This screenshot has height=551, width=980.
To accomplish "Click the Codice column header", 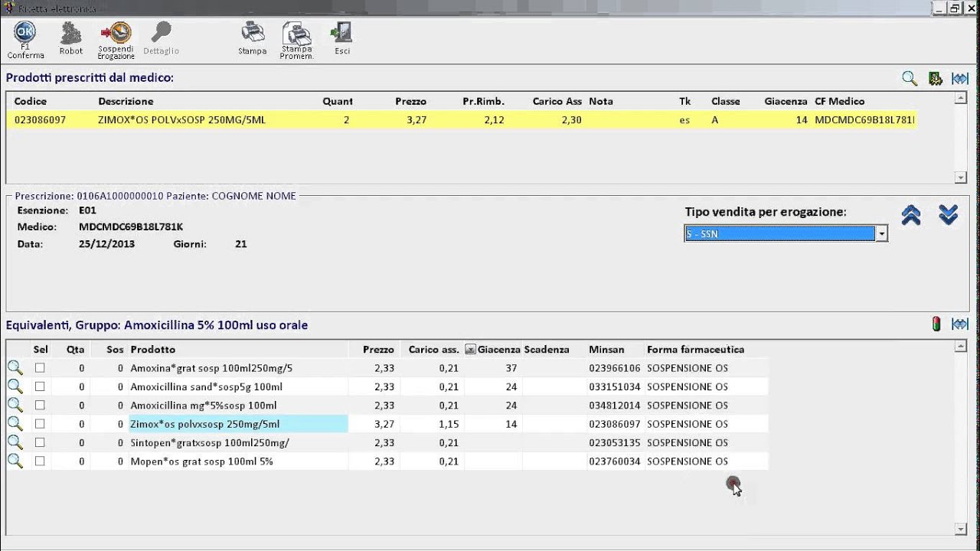I will coord(31,101).
